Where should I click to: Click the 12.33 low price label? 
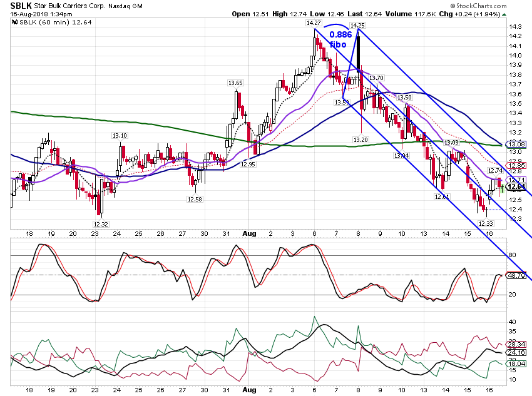click(486, 224)
